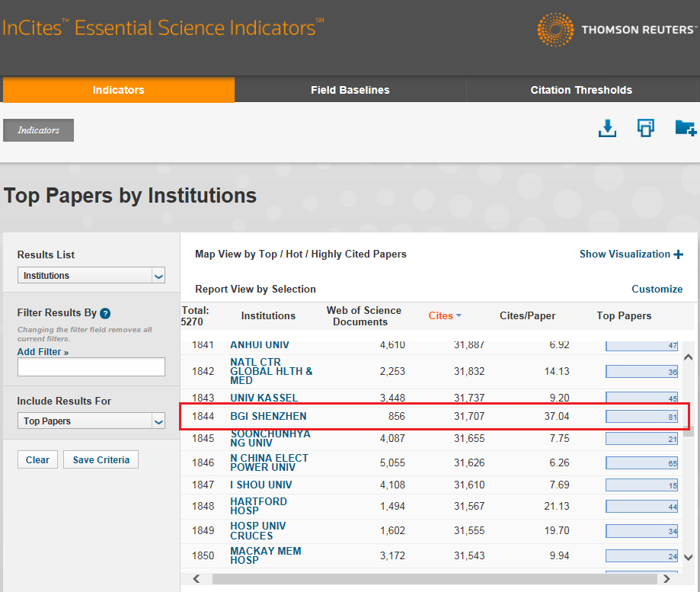The width and height of the screenshot is (700, 592).
Task: Click the gray Indicators breadcrumb button
Action: [38, 130]
